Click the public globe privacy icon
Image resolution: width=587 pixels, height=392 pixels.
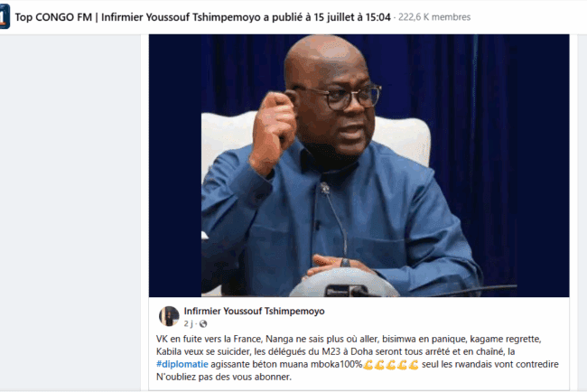[203, 323]
